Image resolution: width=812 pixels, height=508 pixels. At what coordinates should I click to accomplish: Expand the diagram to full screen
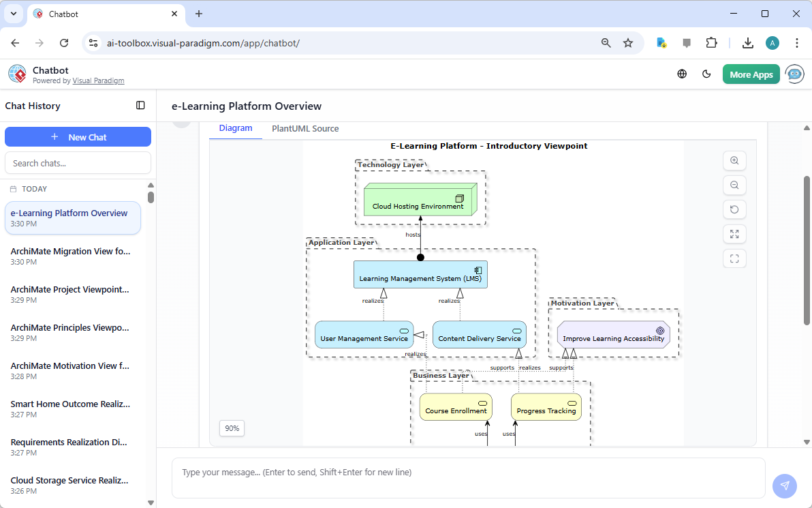(734, 234)
